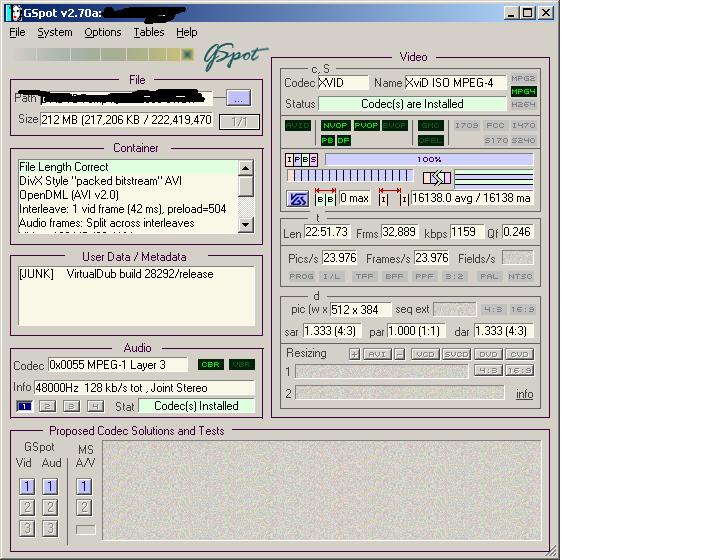Click the VBR audio indicator
The height and width of the screenshot is (560, 720).
[242, 364]
